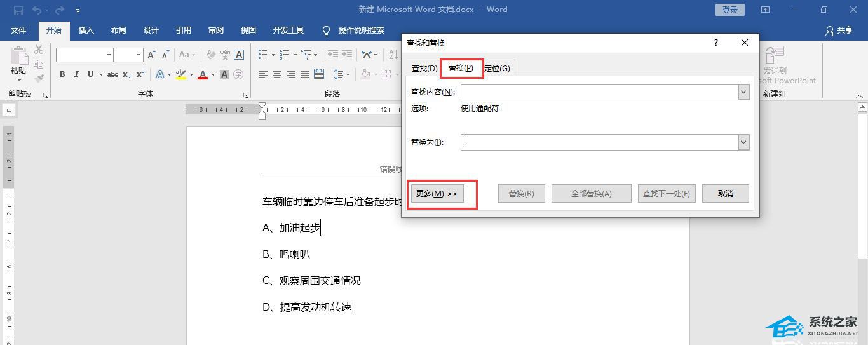Toggle italic formatting

tap(76, 74)
